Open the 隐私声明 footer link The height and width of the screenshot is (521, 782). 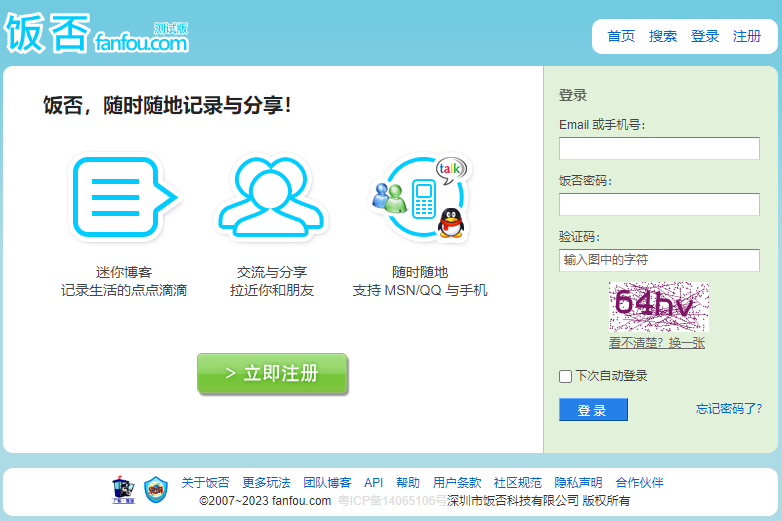coord(578,482)
